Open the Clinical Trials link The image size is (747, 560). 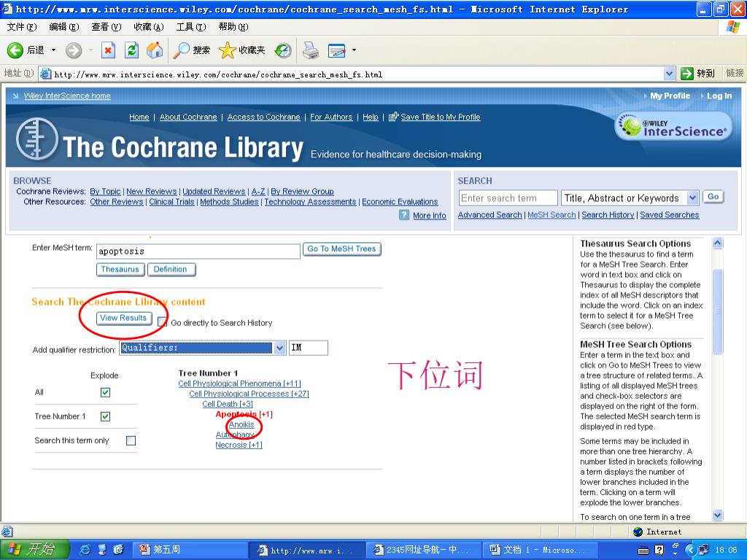[x=171, y=202]
